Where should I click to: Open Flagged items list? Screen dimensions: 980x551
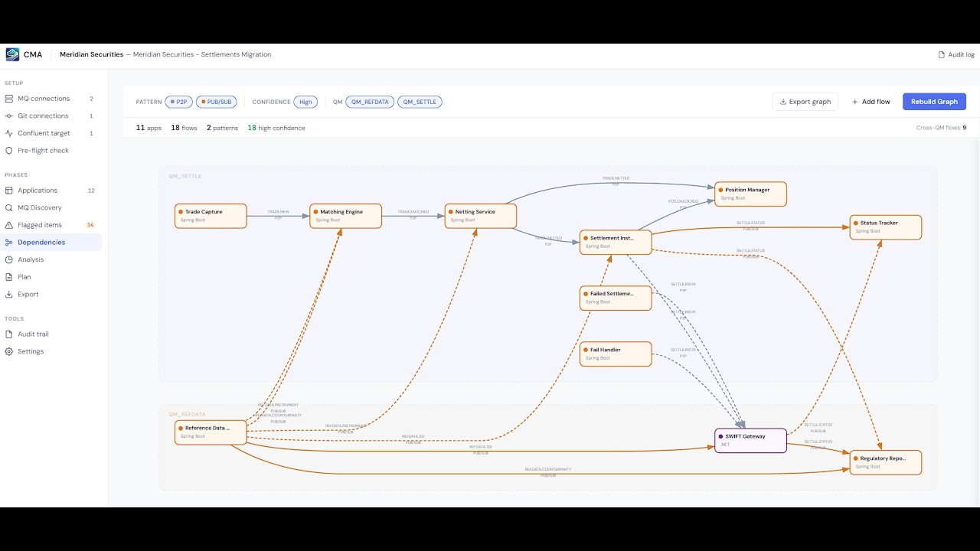tap(51, 225)
